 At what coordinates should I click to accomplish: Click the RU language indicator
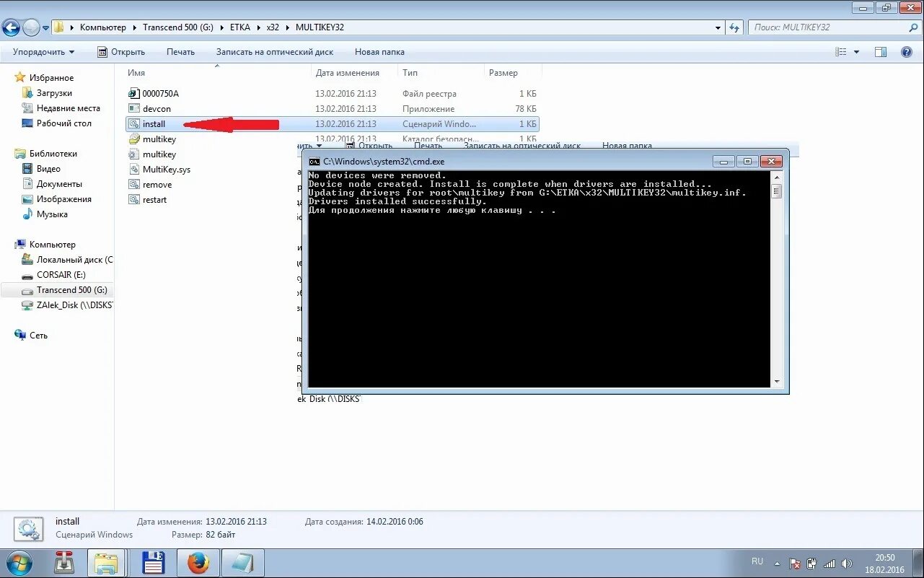(x=757, y=561)
